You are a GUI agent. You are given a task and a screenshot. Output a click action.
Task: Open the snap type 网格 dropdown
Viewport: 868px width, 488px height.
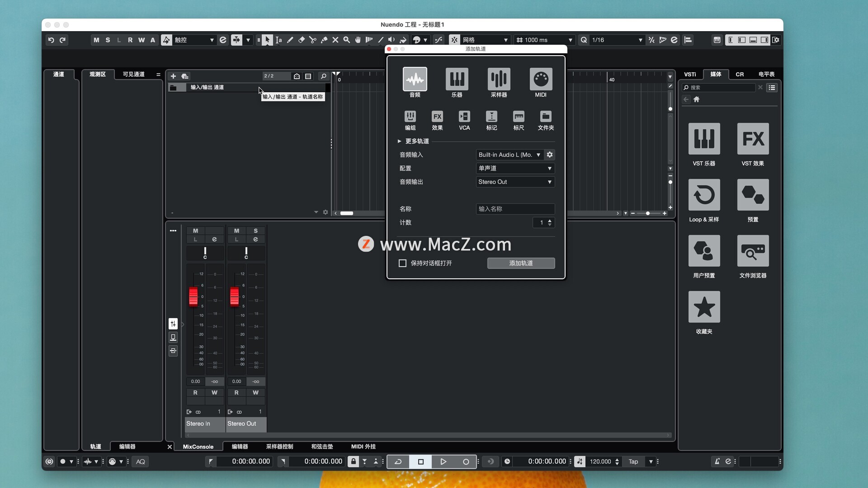(x=486, y=40)
